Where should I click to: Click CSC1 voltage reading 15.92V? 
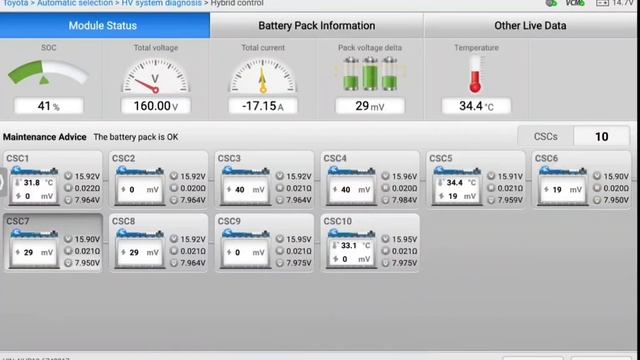point(87,176)
